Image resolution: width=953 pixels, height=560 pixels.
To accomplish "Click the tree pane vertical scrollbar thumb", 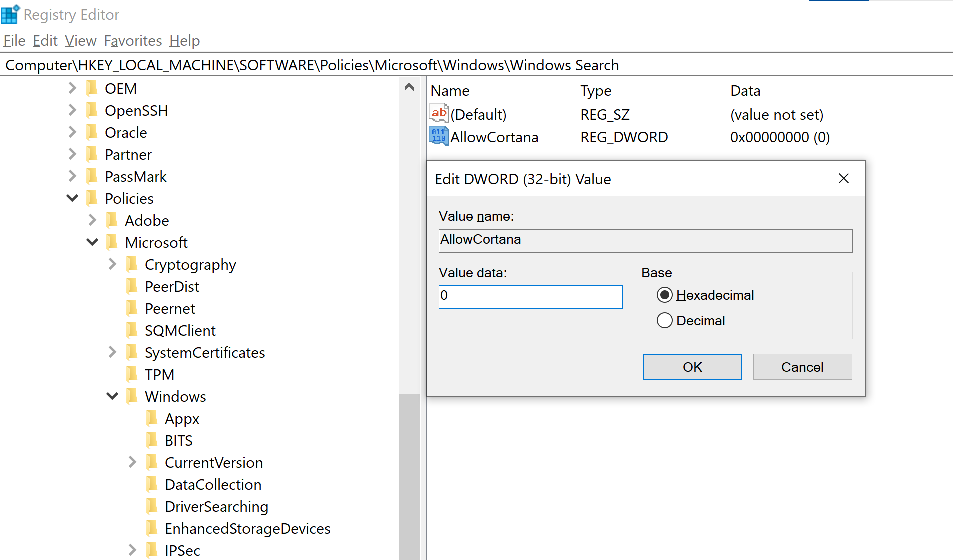I will (x=409, y=475).
